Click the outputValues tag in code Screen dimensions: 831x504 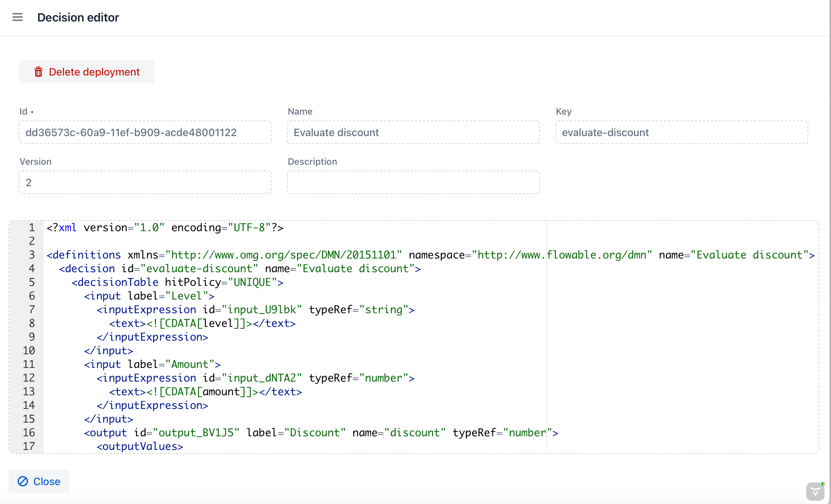[140, 446]
